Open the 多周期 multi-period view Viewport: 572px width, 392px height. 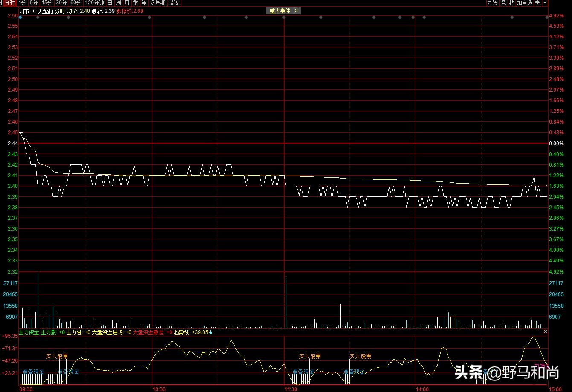pos(158,3)
